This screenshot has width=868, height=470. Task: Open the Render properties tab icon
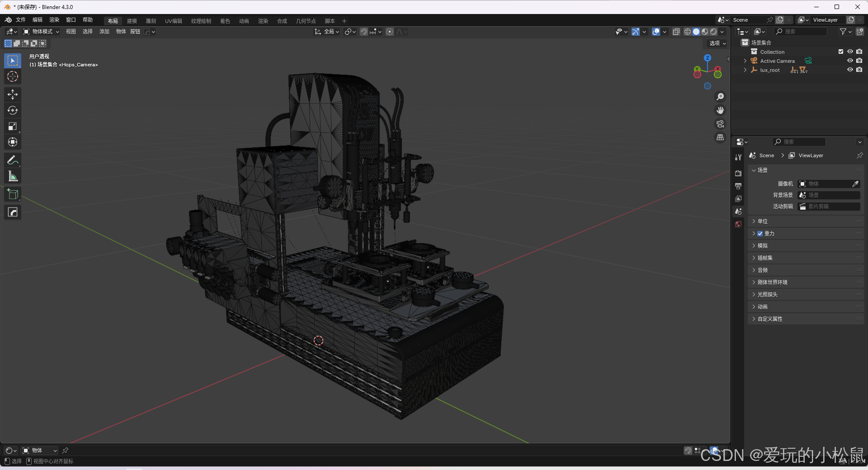click(x=738, y=173)
